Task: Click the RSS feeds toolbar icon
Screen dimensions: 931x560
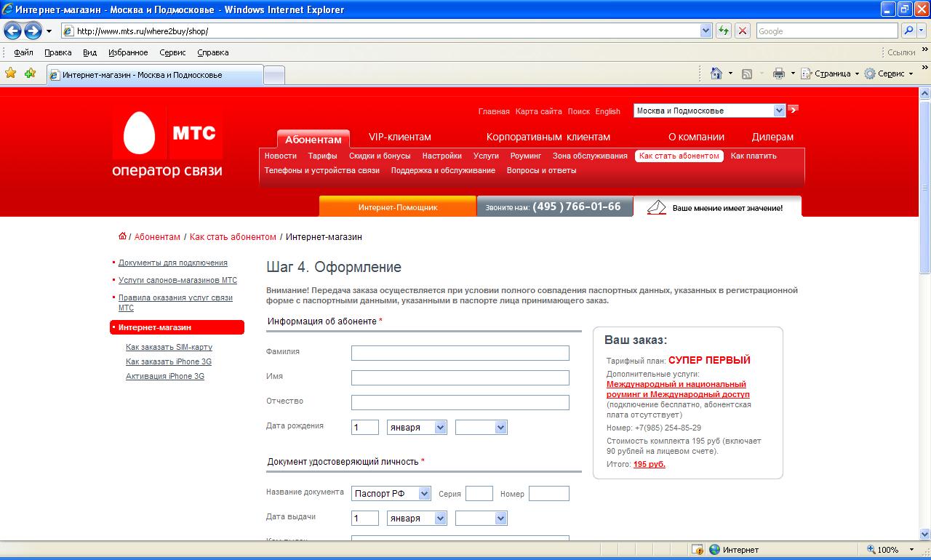Action: pos(747,73)
